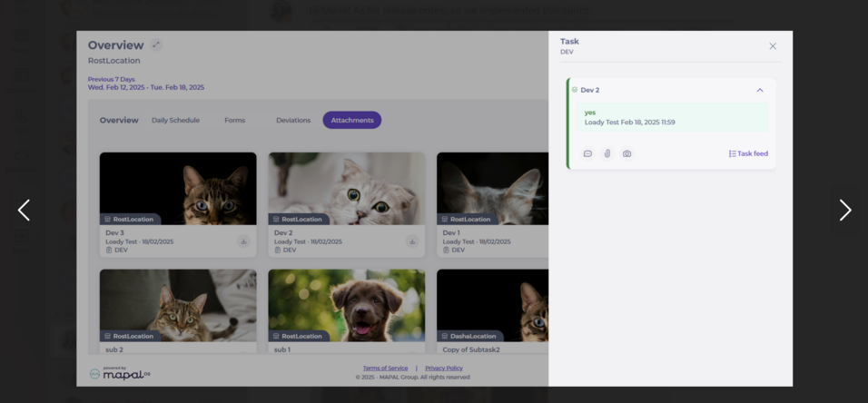
Task: Click the comment icon under Dev 2
Action: click(587, 154)
